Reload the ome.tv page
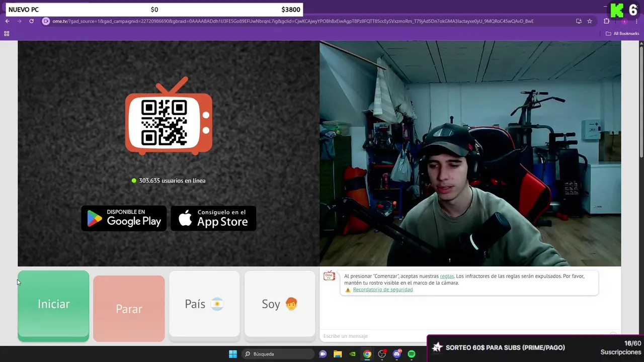Screen dimensions: 644x362 pyautogui.click(x=31, y=21)
